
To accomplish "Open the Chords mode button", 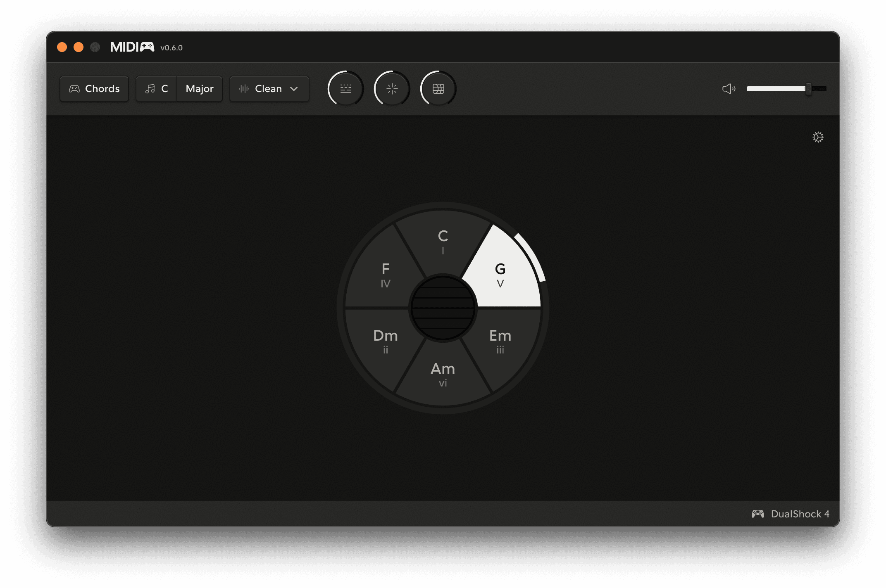I will (94, 89).
